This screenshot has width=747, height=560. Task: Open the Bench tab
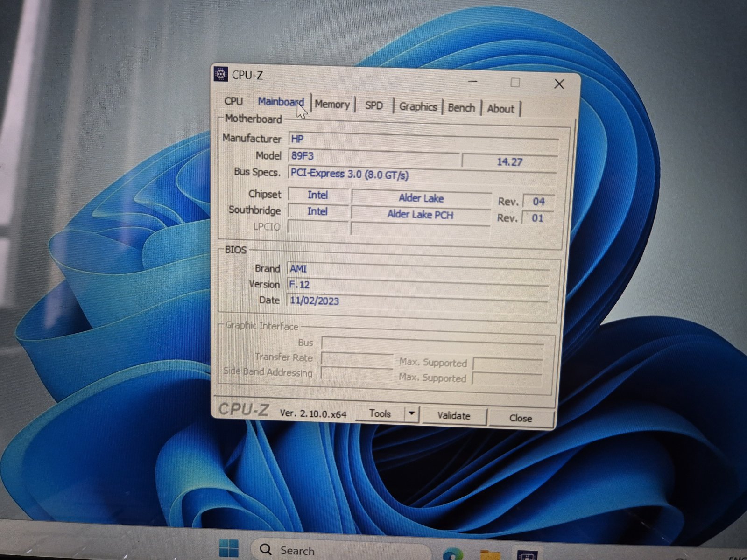pyautogui.click(x=461, y=108)
